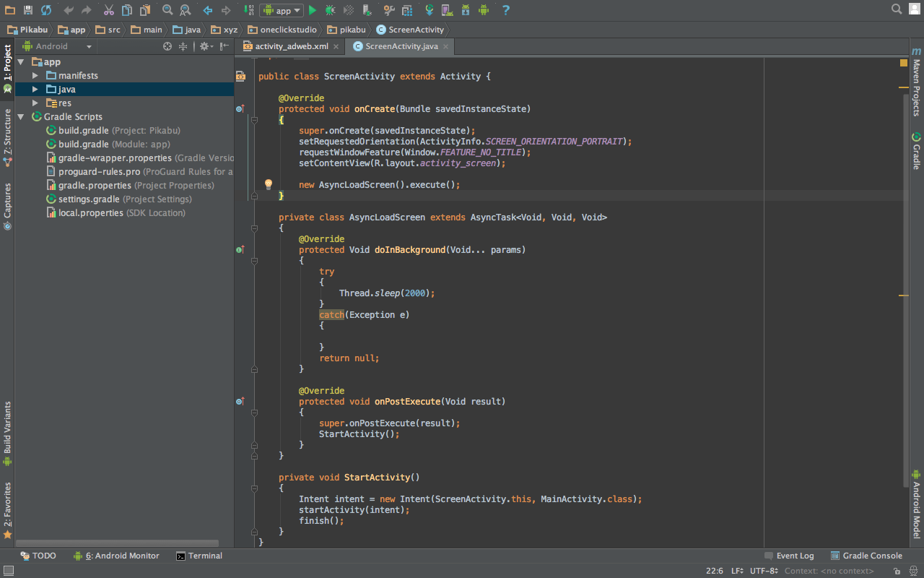Open the Project Structure icon
This screenshot has width=924, height=578.
407,10
